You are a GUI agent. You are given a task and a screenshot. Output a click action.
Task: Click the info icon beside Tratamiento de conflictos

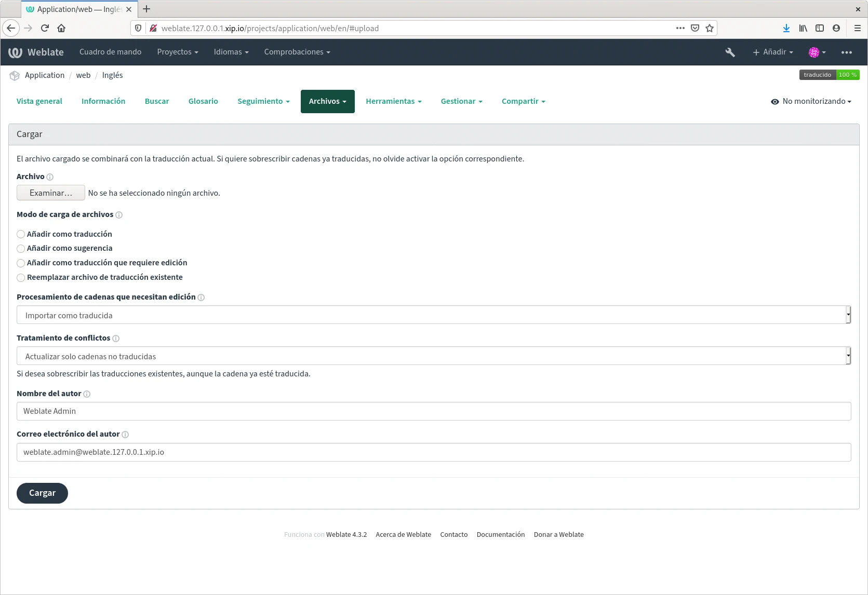(x=116, y=339)
